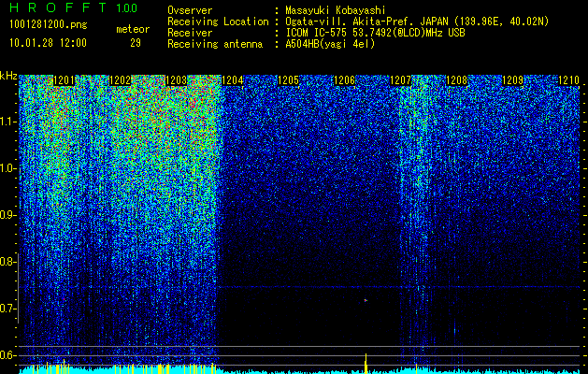This screenshot has height=374, width=588.
Task: Click the 1207 time marker label
Action: click(400, 80)
